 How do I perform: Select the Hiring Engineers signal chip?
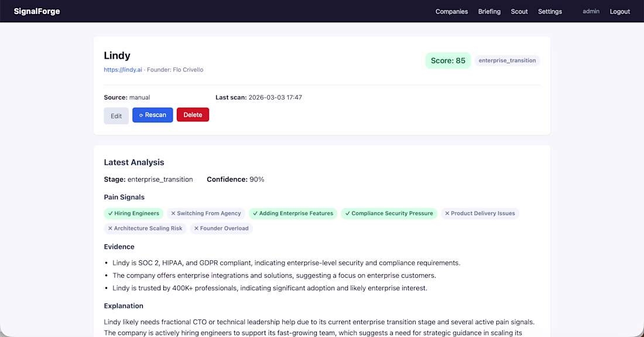point(133,213)
